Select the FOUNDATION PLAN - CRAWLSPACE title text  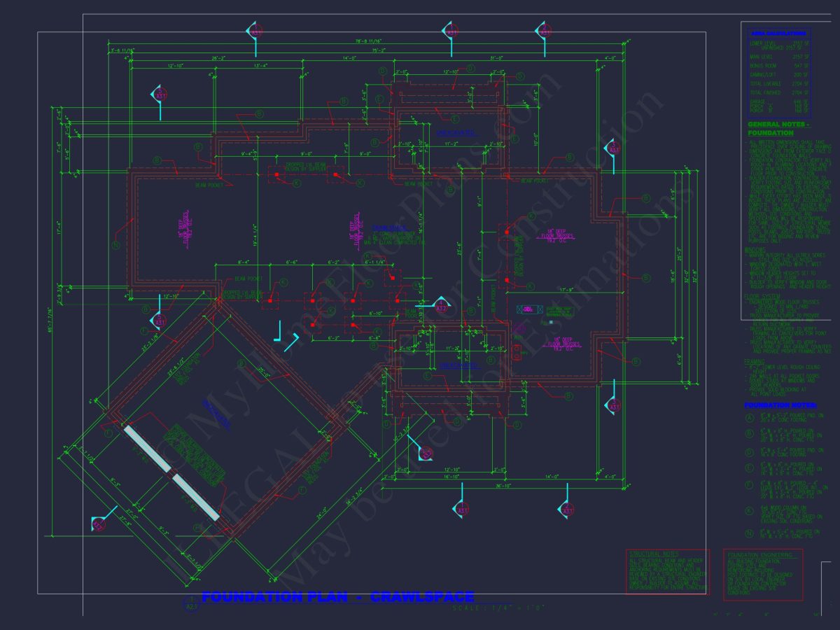pos(337,597)
